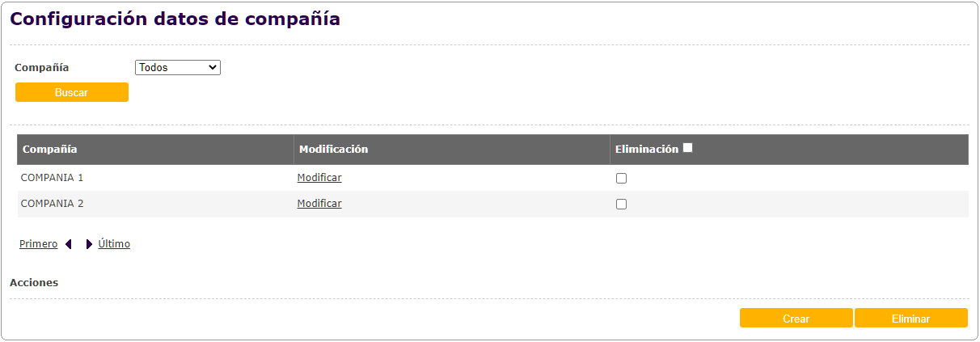Image resolution: width=980 pixels, height=342 pixels.
Task: Click the Crear button
Action: point(796,319)
